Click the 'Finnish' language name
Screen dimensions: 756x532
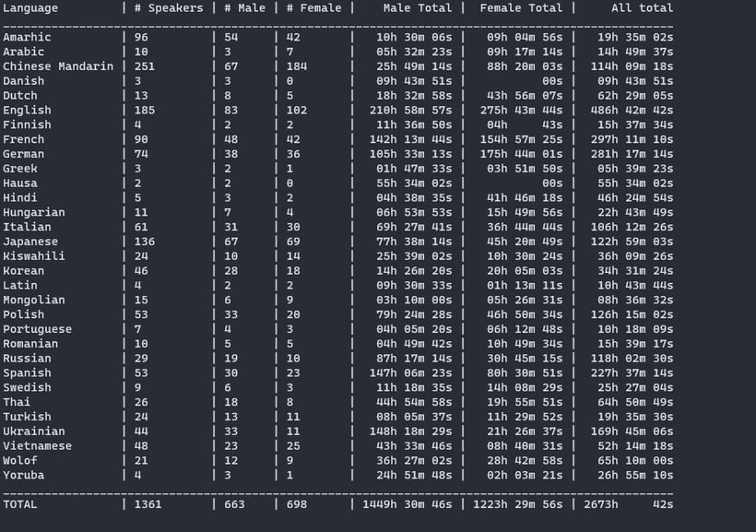click(x=27, y=124)
